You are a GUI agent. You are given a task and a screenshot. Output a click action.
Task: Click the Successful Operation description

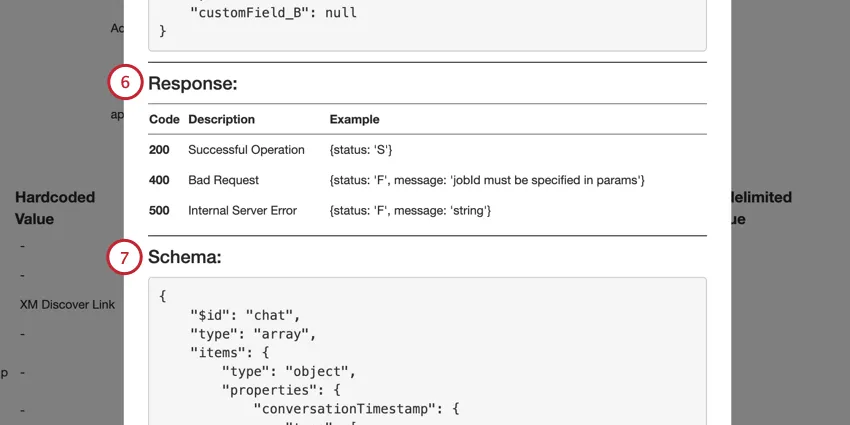(x=246, y=150)
